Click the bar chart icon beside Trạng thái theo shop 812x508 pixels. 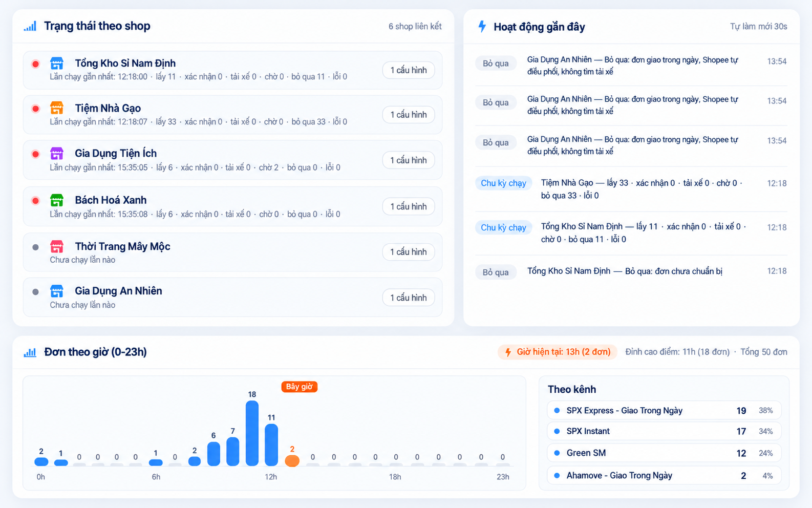30,26
